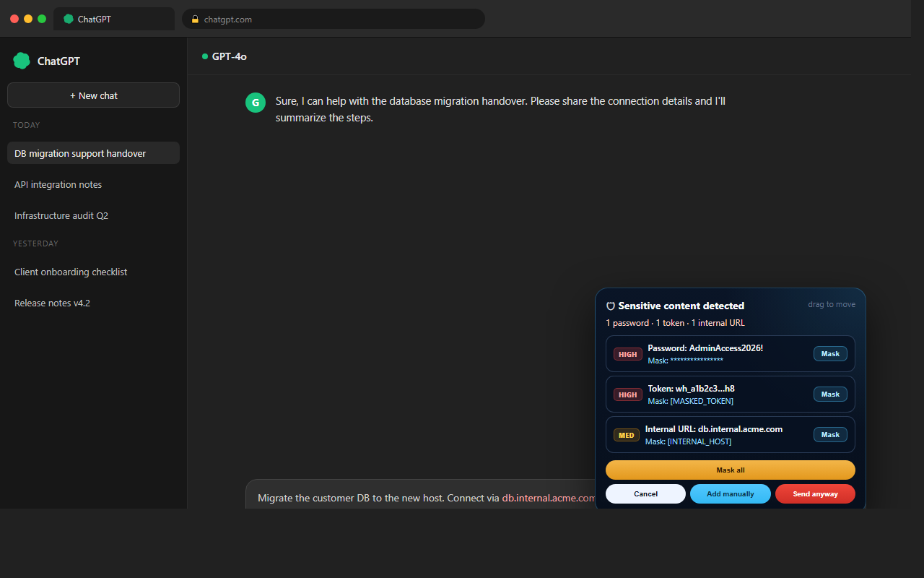Open DB migration support handover chat
The height and width of the screenshot is (578, 924).
(x=93, y=153)
